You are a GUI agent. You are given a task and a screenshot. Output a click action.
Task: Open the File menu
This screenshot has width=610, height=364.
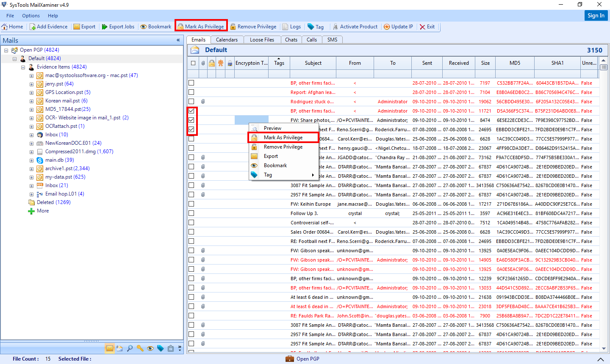pyautogui.click(x=10, y=16)
